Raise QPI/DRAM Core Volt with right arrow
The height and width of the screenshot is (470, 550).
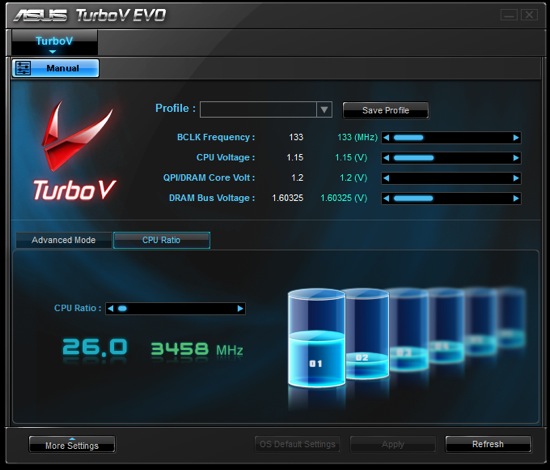(x=516, y=178)
